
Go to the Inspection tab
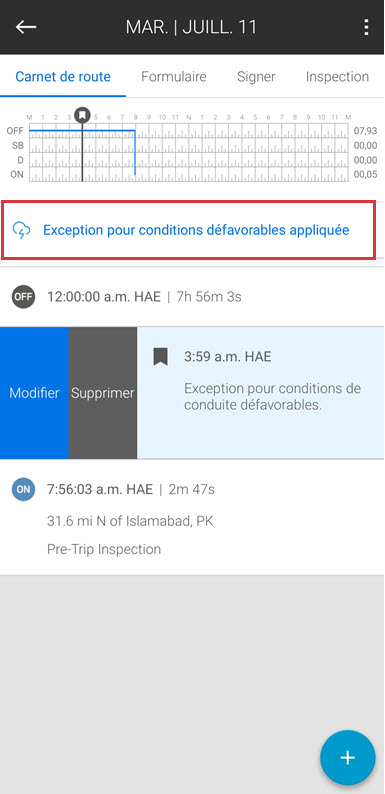[x=337, y=76]
